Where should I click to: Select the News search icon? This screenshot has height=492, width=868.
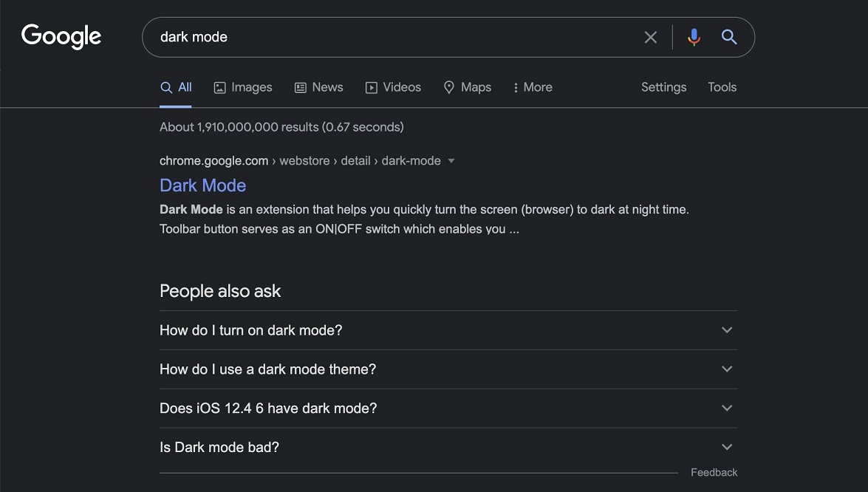pos(299,87)
